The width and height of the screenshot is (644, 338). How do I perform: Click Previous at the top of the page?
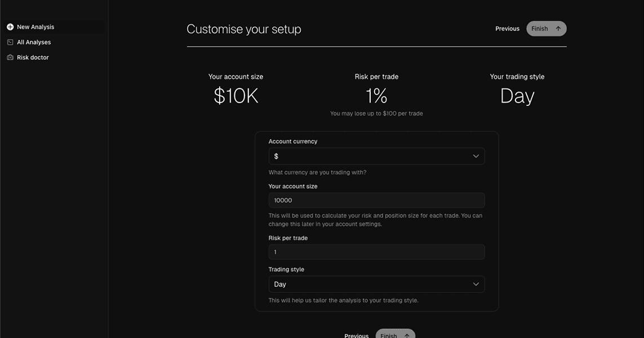tap(507, 28)
